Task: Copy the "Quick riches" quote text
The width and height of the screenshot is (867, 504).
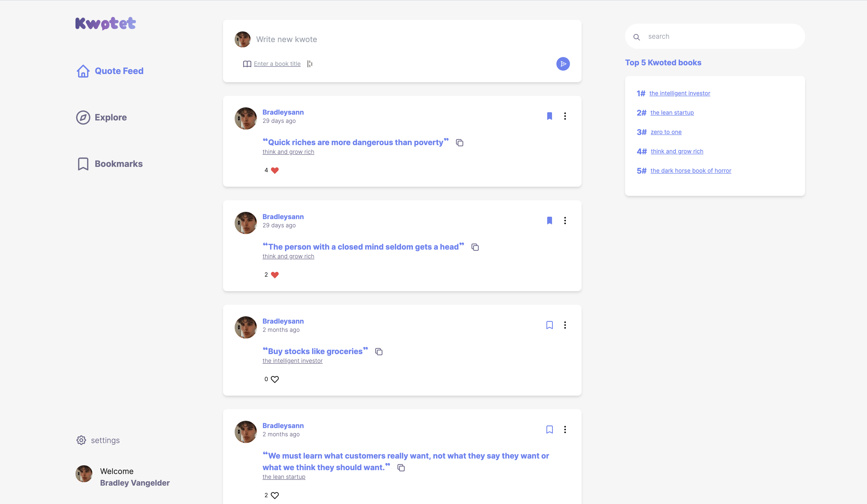Action: pos(459,142)
